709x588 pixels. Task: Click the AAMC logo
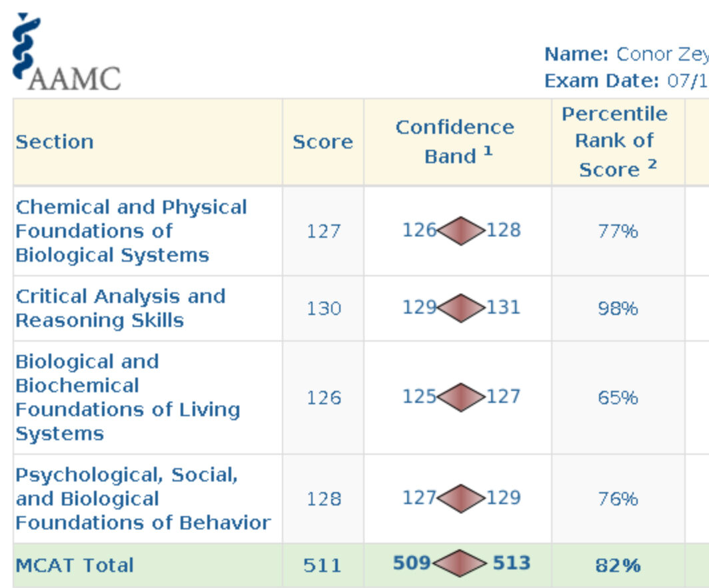pos(65,52)
